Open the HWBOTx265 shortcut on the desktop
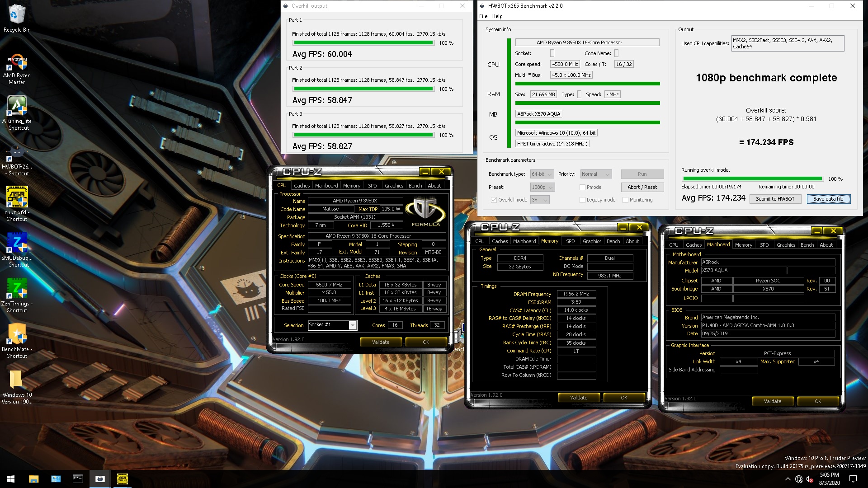 click(x=17, y=160)
